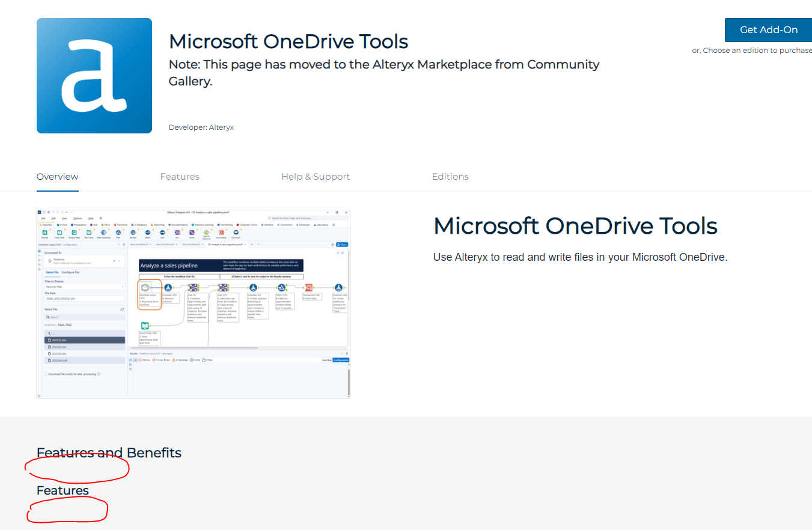Select the Browse tool in the tool palette
Screen dimensions: 812x530
(44, 233)
